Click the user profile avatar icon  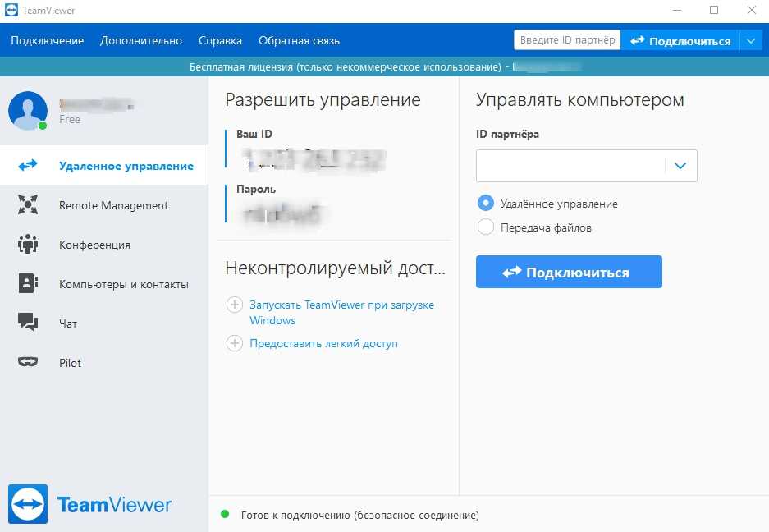(28, 111)
